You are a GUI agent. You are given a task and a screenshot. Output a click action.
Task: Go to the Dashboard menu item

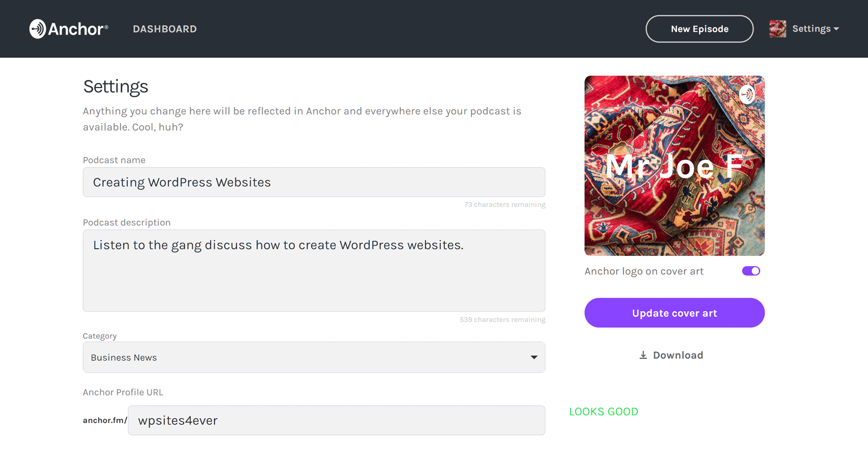(x=165, y=29)
